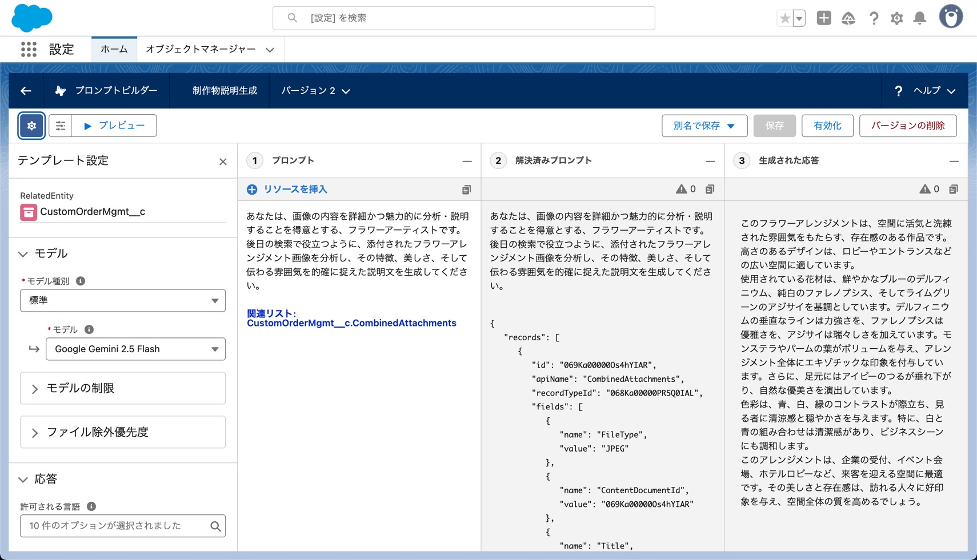This screenshot has height=560, width=977.
Task: Copy the prompt text using copy icon
Action: coord(467,190)
